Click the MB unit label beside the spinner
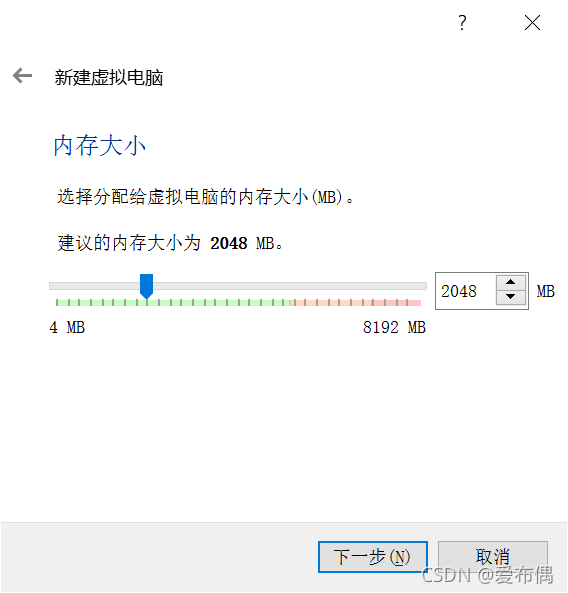Image resolution: width=568 pixels, height=593 pixels. pyautogui.click(x=546, y=292)
